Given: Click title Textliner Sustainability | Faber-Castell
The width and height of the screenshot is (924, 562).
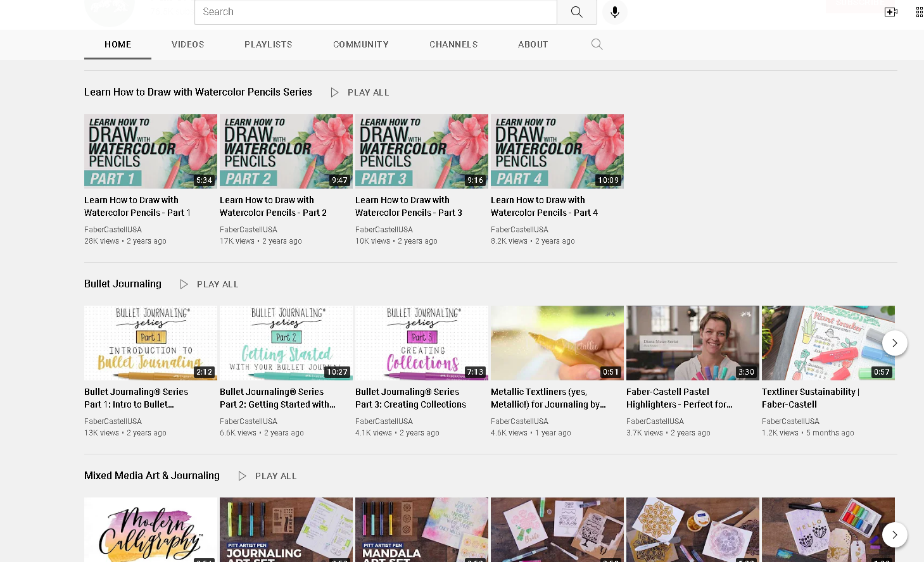Looking at the screenshot, I should click(x=811, y=398).
